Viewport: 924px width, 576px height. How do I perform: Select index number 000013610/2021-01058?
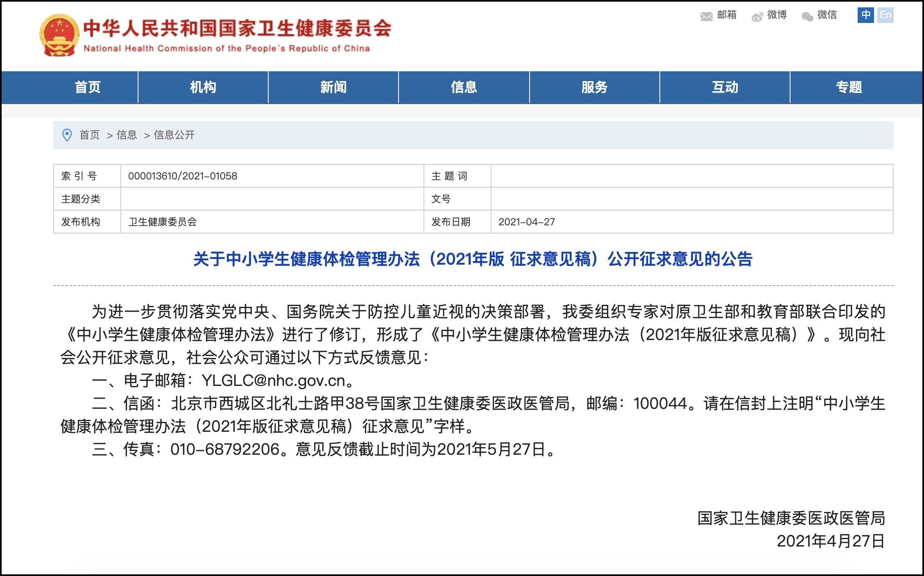pyautogui.click(x=183, y=176)
